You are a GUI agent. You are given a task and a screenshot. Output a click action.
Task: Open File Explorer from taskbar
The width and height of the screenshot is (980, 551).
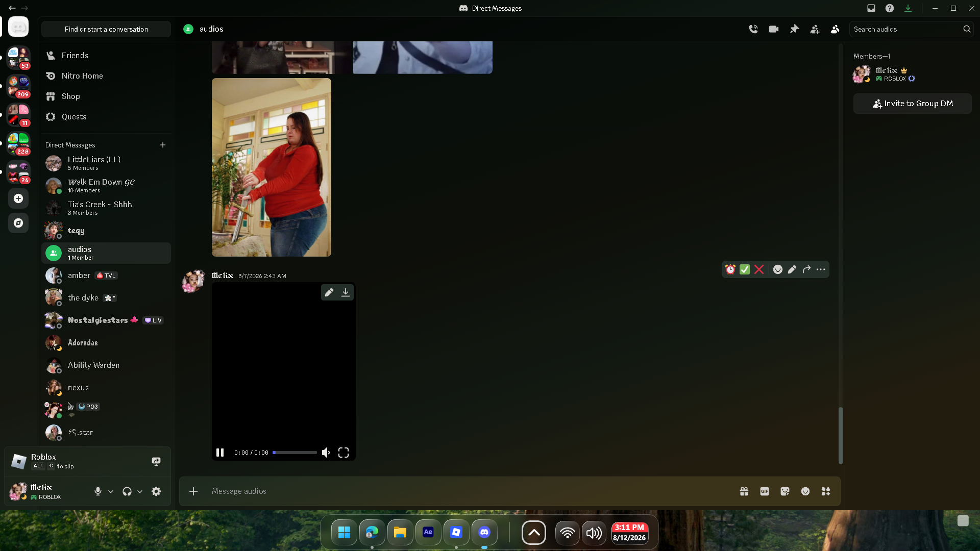pos(400,533)
